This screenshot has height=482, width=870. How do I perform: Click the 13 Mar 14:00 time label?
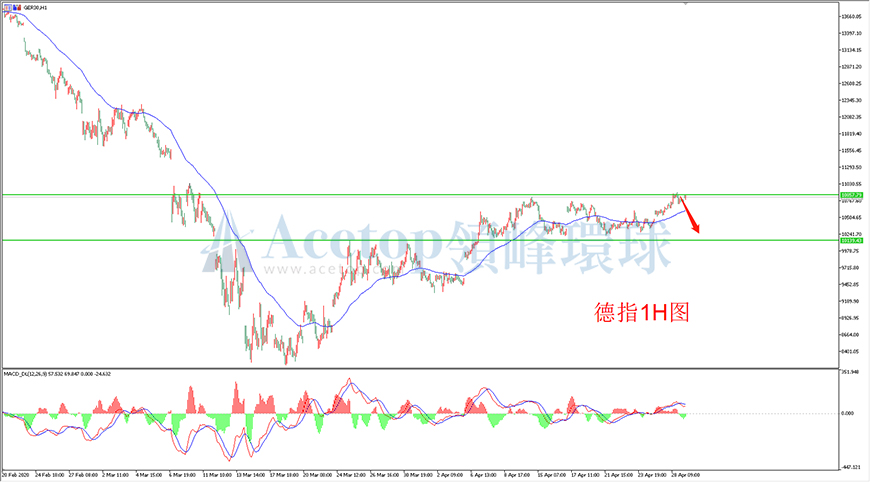[x=251, y=475]
